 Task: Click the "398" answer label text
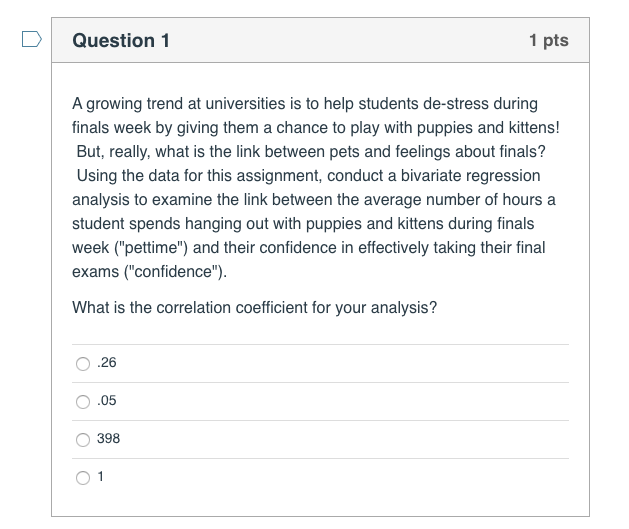(x=108, y=439)
